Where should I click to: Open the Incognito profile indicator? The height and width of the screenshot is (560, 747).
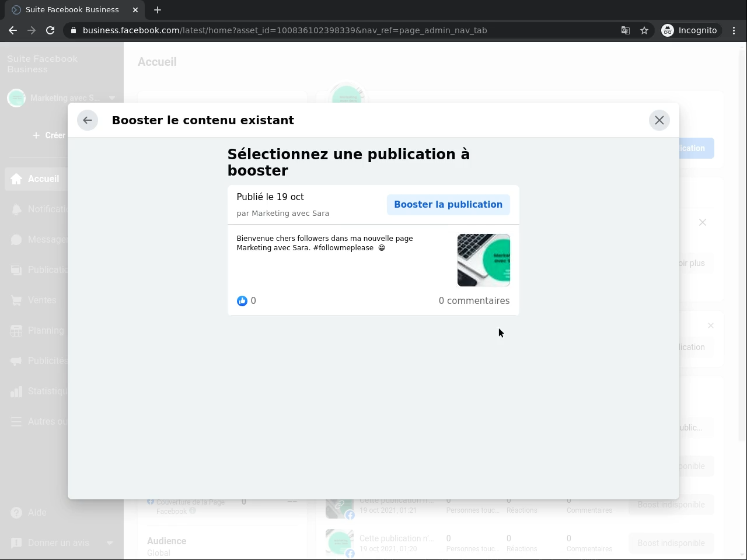[689, 30]
